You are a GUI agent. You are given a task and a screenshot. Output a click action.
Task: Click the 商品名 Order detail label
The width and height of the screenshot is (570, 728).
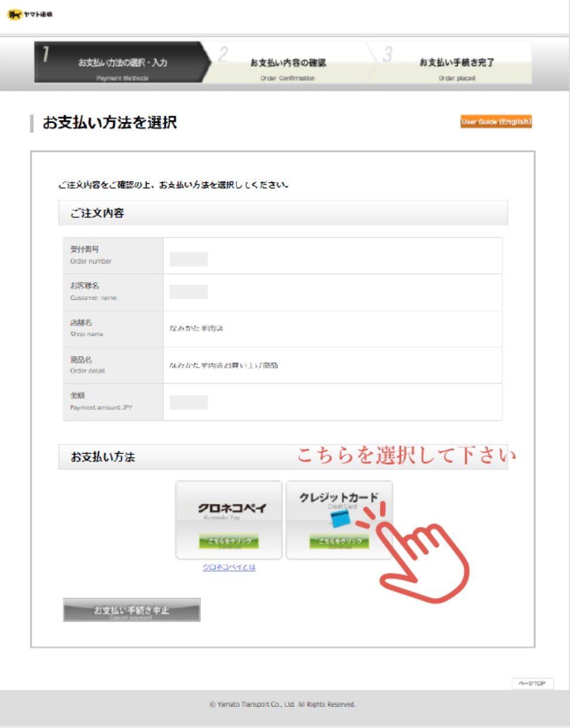click(87, 365)
